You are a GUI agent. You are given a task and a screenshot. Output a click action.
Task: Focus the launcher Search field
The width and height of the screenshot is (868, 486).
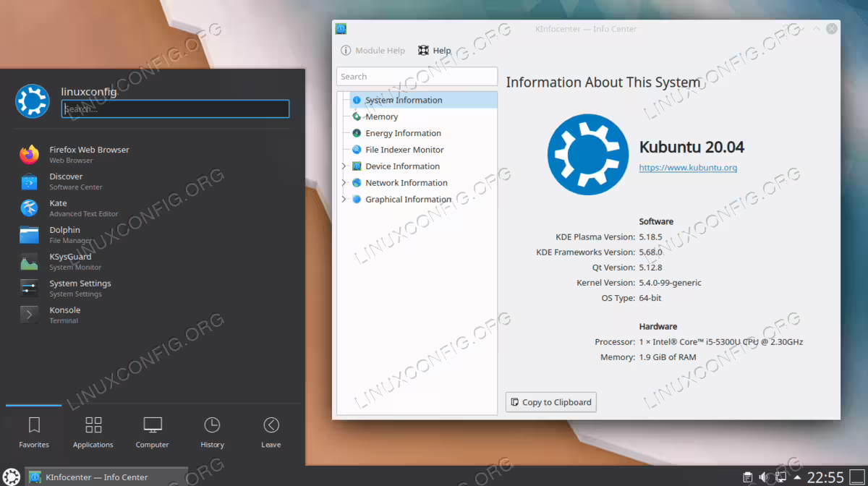(176, 109)
